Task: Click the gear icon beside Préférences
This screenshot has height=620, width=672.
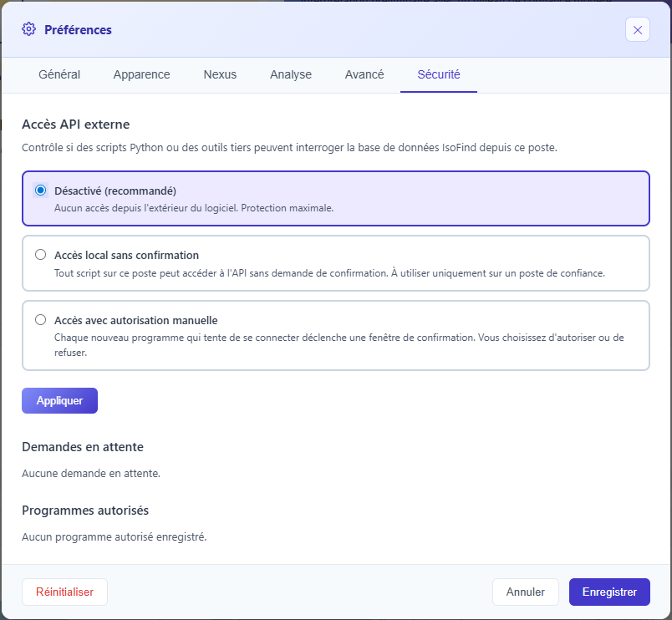Action: pyautogui.click(x=29, y=30)
